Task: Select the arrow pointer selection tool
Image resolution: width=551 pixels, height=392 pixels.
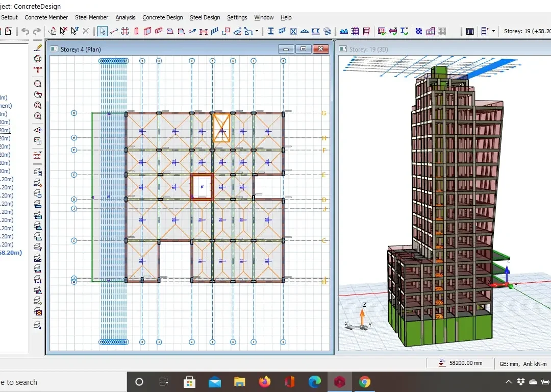Action: (102, 31)
